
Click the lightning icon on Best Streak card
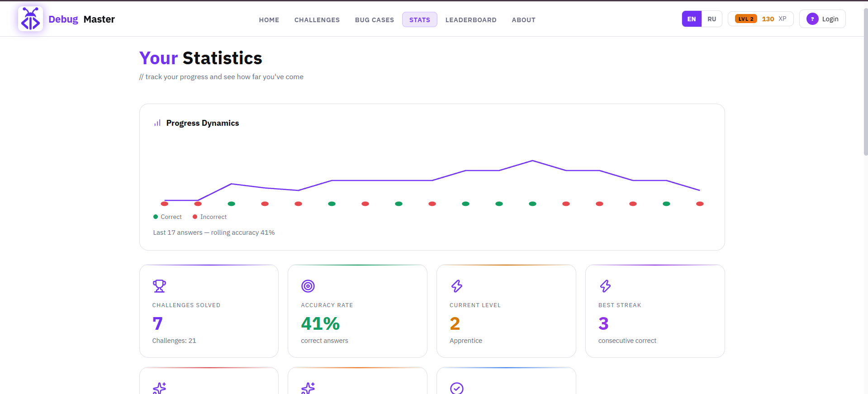[x=605, y=286]
